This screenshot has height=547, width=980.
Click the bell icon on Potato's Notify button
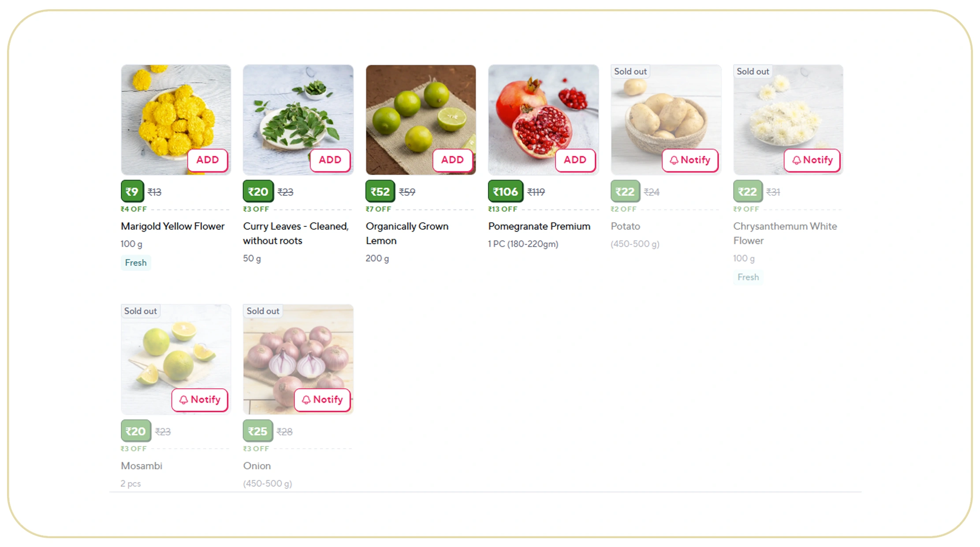674,160
